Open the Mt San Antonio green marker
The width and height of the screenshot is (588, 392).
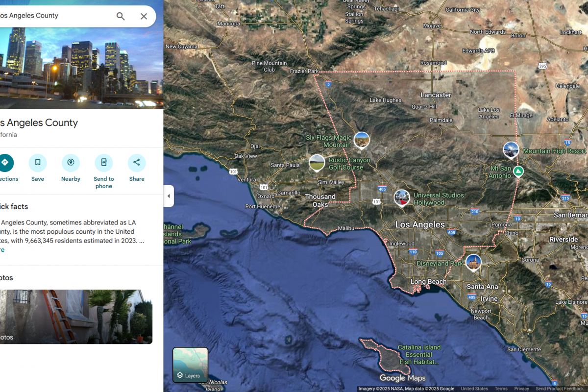click(518, 171)
